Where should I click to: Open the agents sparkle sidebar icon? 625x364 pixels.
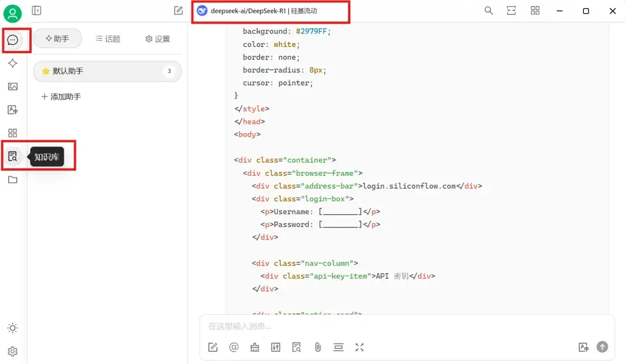pyautogui.click(x=13, y=63)
